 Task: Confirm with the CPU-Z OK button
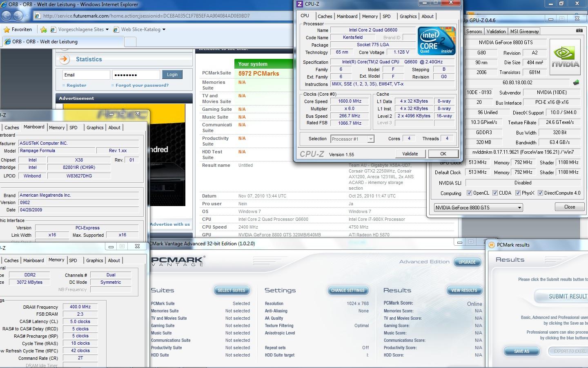(443, 154)
